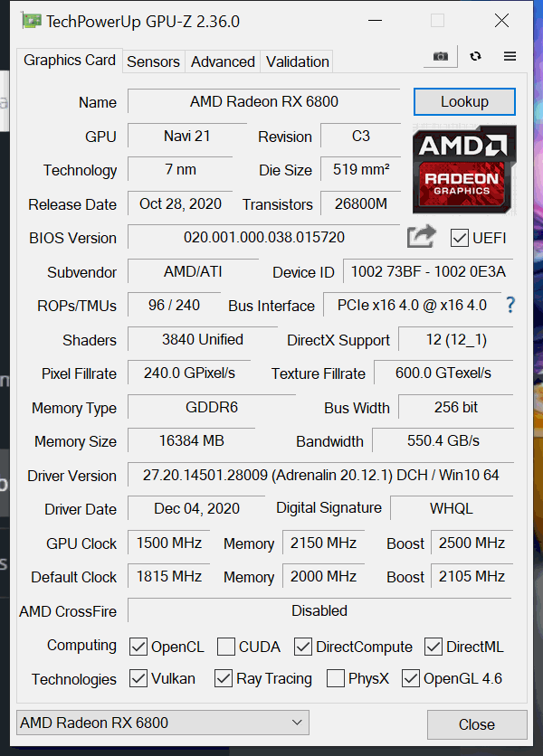
Task: Click the Close button at bottom
Action: pyautogui.click(x=476, y=724)
